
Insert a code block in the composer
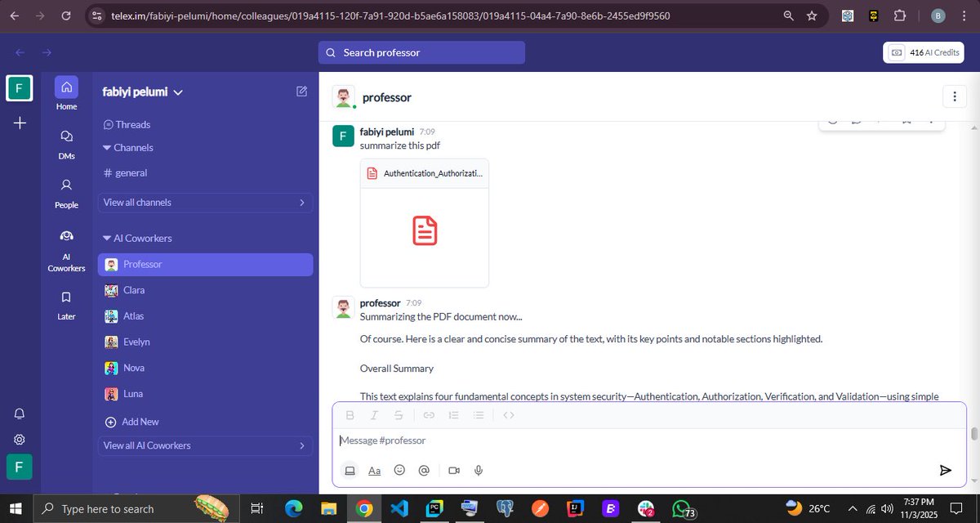[x=509, y=414]
